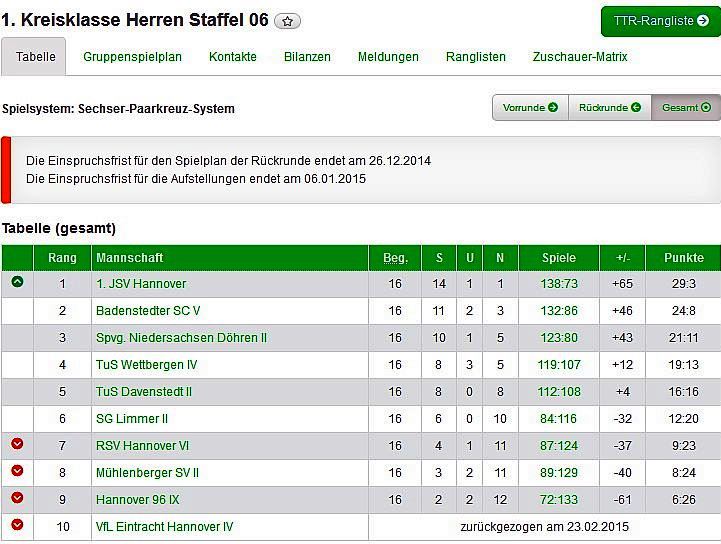The height and width of the screenshot is (544, 721).
Task: Open the Bilanzen tab
Action: point(307,57)
